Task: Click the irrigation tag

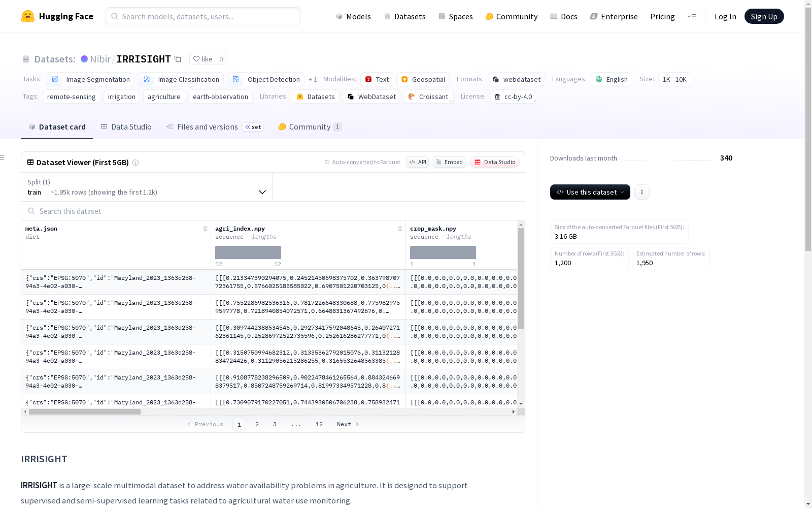Action: pos(122,97)
